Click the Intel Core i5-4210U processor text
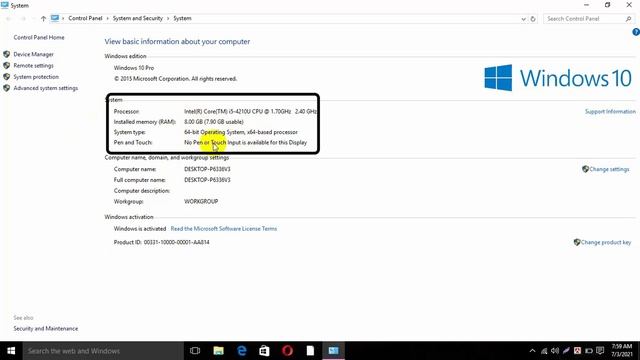Image resolution: width=640 pixels, height=360 pixels. click(250, 111)
